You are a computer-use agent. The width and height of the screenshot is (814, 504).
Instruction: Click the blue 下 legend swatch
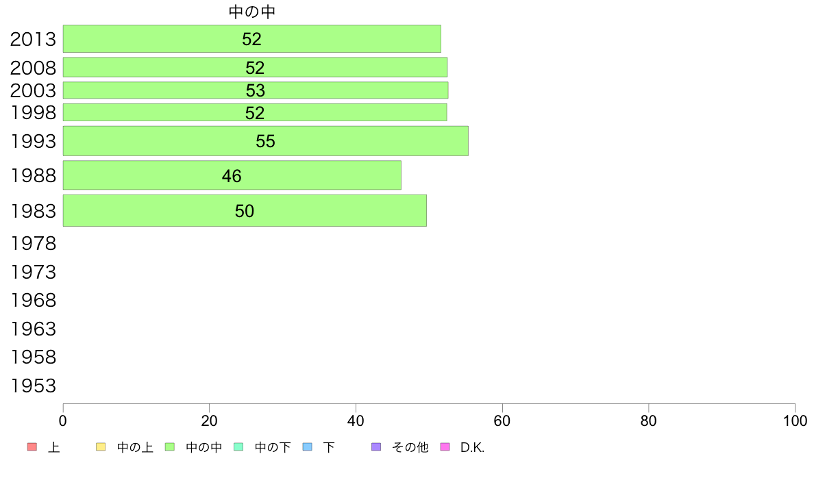(x=308, y=447)
